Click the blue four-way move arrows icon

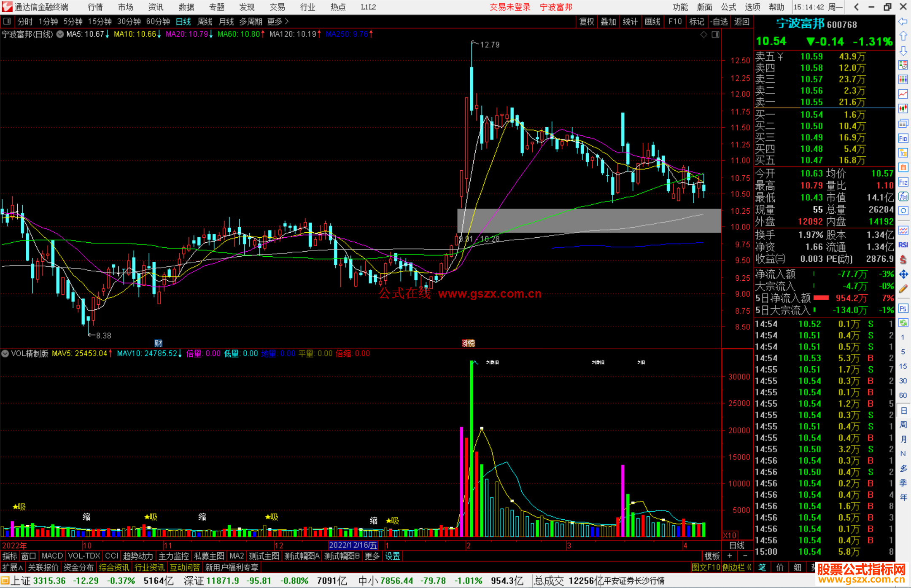click(x=903, y=274)
